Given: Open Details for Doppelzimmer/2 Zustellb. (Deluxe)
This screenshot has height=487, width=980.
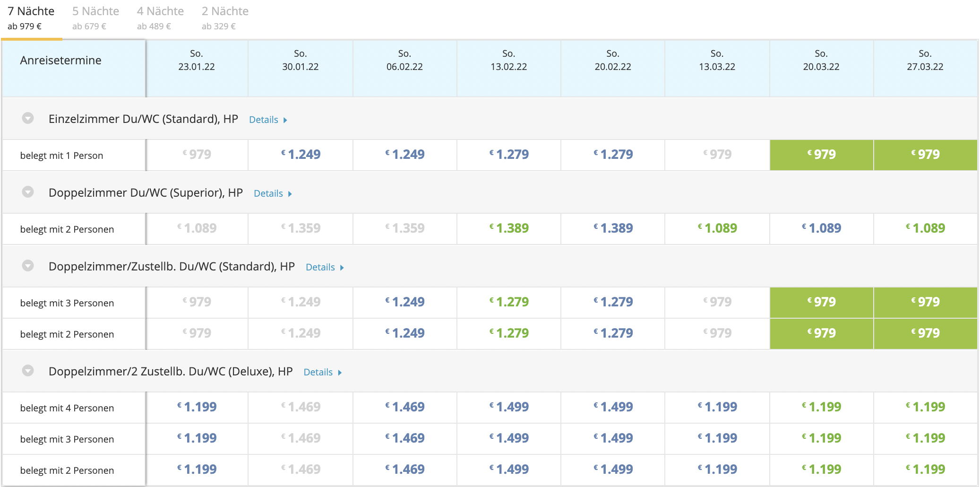Looking at the screenshot, I should pos(322,372).
